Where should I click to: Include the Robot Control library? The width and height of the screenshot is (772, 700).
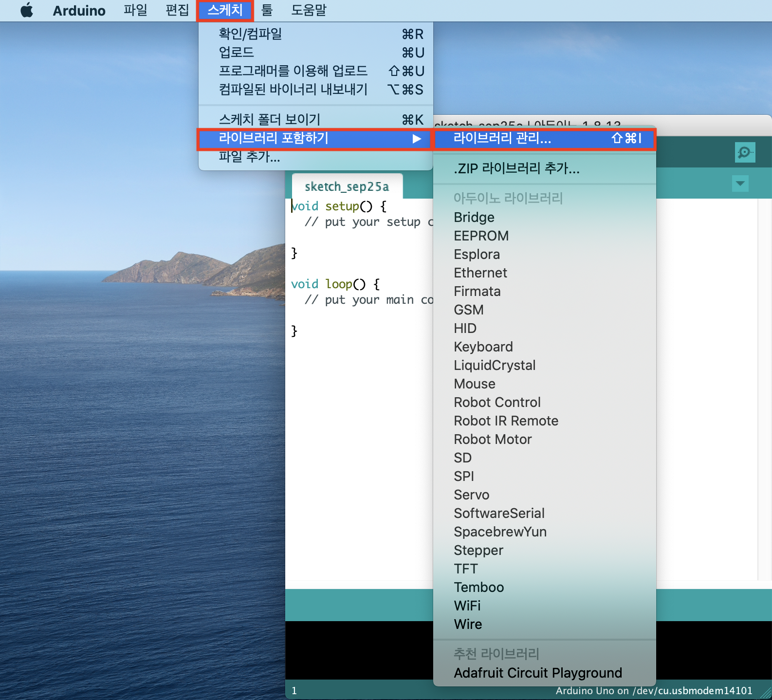point(545,403)
